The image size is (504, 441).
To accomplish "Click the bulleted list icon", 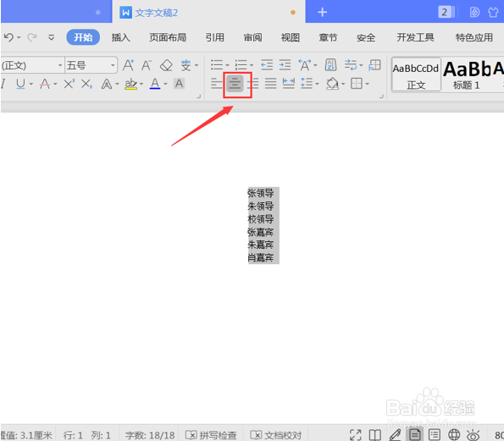I will [x=217, y=65].
